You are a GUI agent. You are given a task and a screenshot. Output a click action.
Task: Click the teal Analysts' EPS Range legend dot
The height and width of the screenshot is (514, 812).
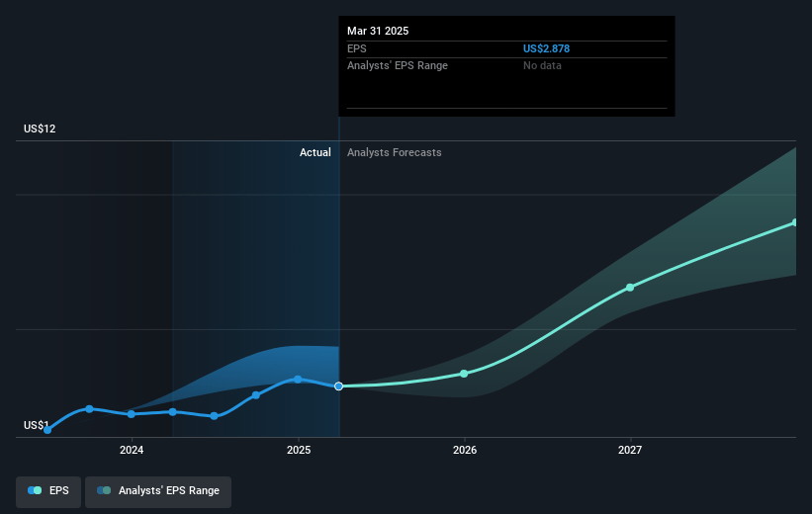tap(104, 490)
